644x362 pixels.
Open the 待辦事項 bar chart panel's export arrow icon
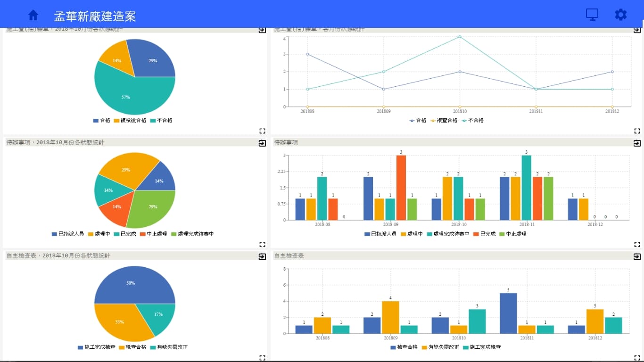pos(637,143)
